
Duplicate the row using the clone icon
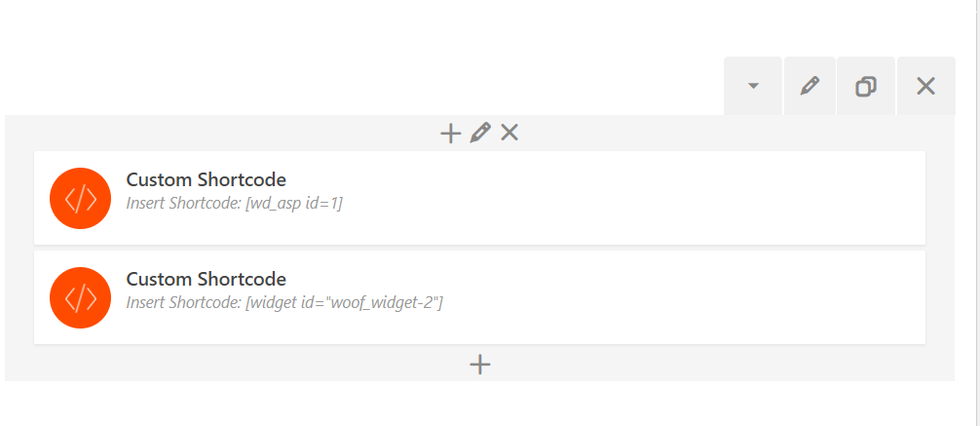pyautogui.click(x=865, y=87)
